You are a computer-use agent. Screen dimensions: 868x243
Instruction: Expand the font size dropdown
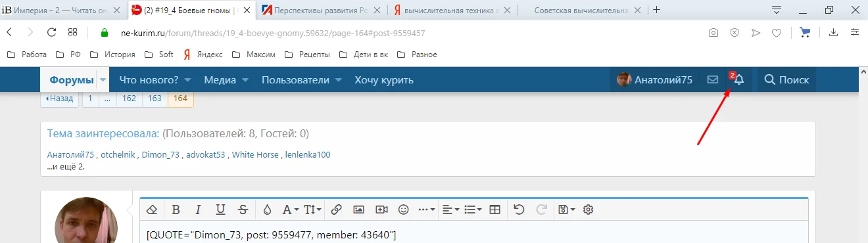(x=312, y=210)
